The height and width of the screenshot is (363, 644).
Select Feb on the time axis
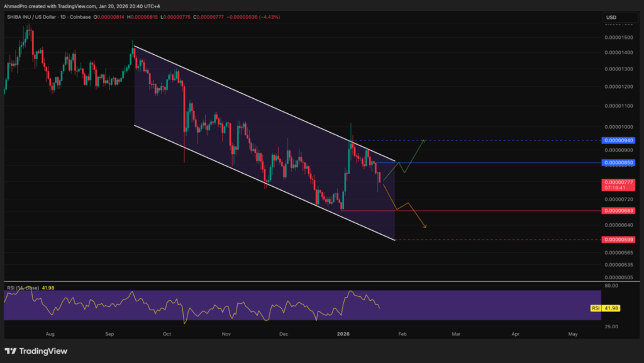point(402,334)
